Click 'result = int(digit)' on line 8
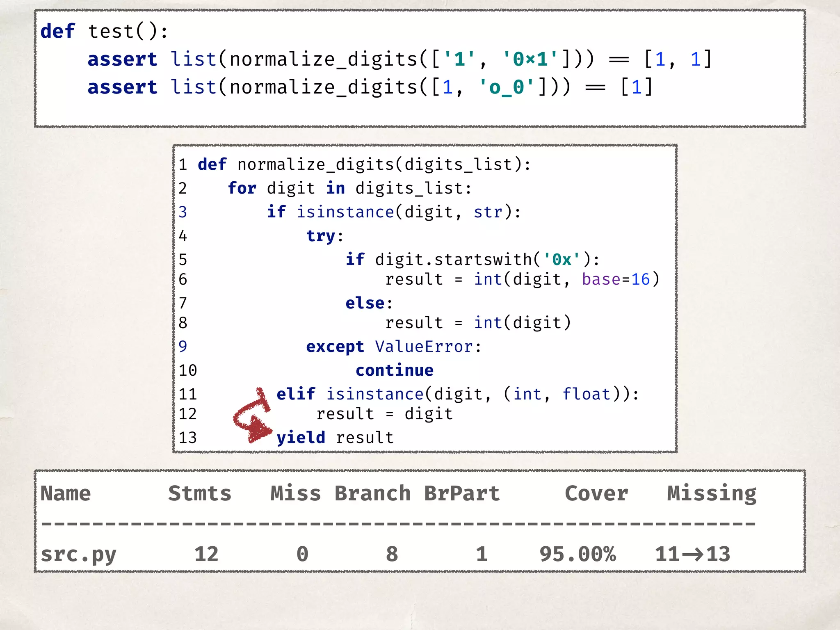 [x=478, y=323]
